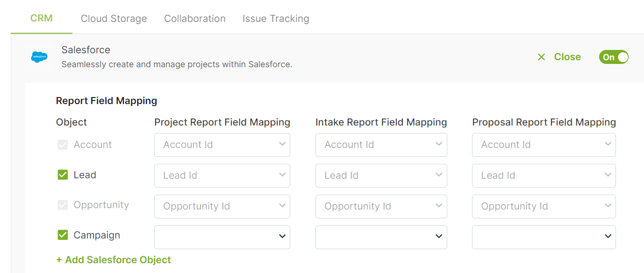Click Proposal Report Field Mapping column header
Image resolution: width=644 pixels, height=273 pixels.
(x=544, y=122)
